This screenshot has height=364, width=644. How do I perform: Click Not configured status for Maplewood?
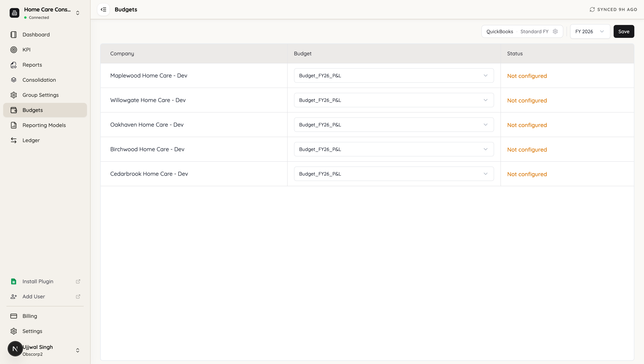[x=527, y=76]
